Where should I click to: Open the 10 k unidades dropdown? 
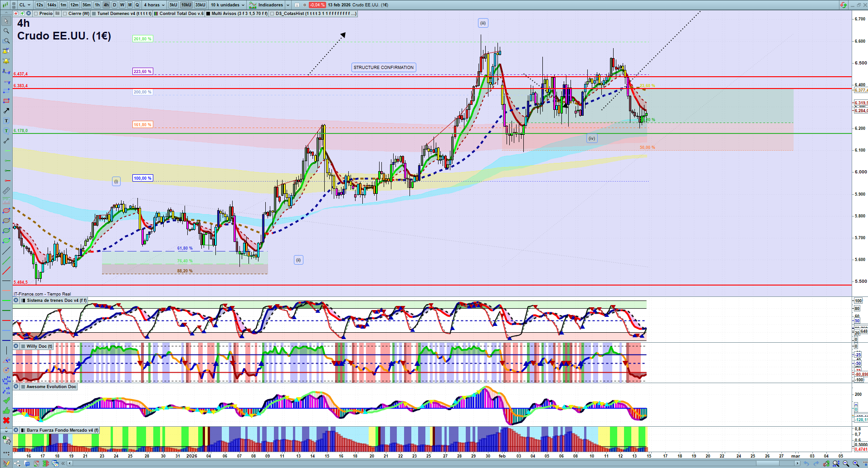click(227, 5)
